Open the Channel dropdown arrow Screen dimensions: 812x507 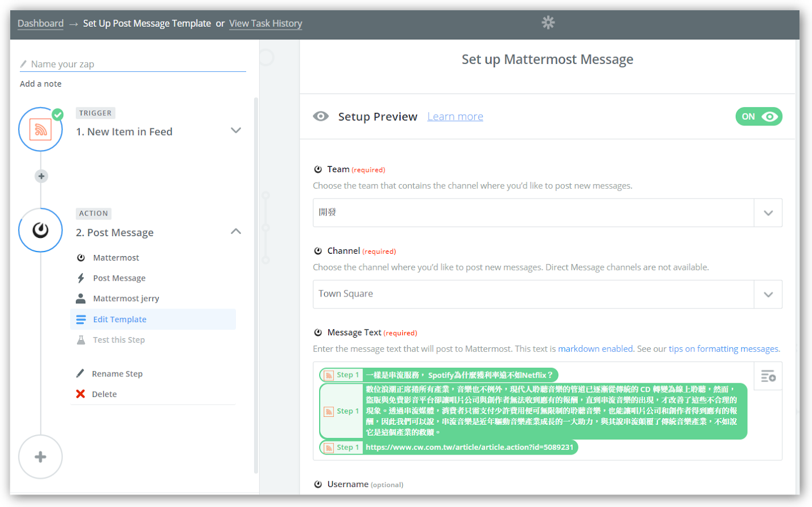tap(768, 294)
